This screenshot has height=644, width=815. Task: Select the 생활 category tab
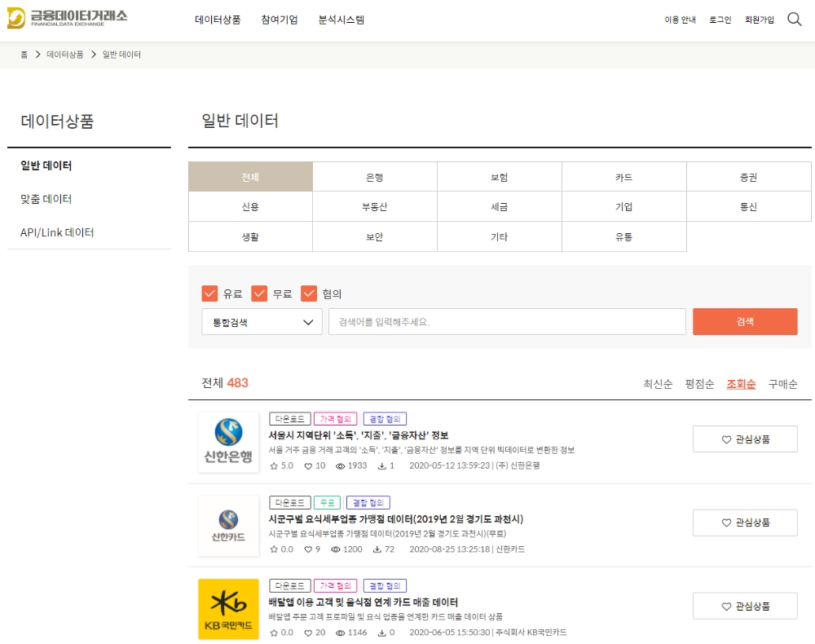tap(250, 237)
